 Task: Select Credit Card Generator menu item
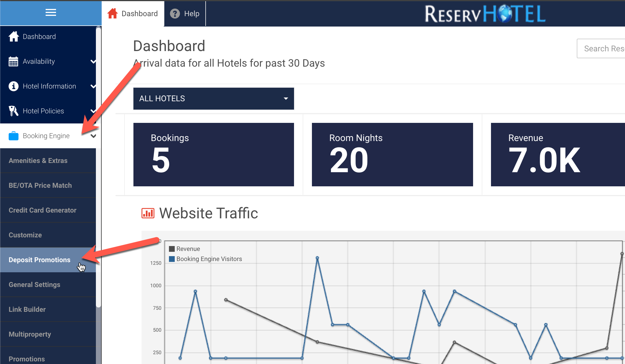coord(42,210)
